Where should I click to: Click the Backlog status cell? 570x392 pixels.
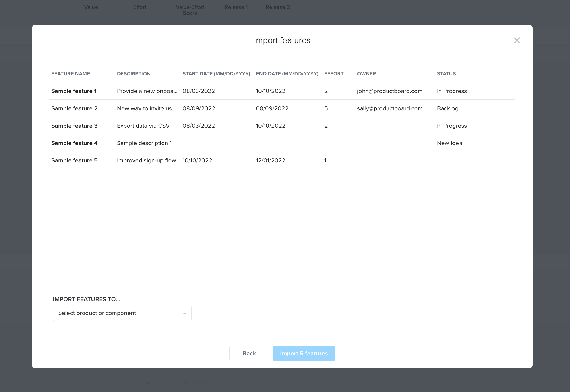(448, 108)
